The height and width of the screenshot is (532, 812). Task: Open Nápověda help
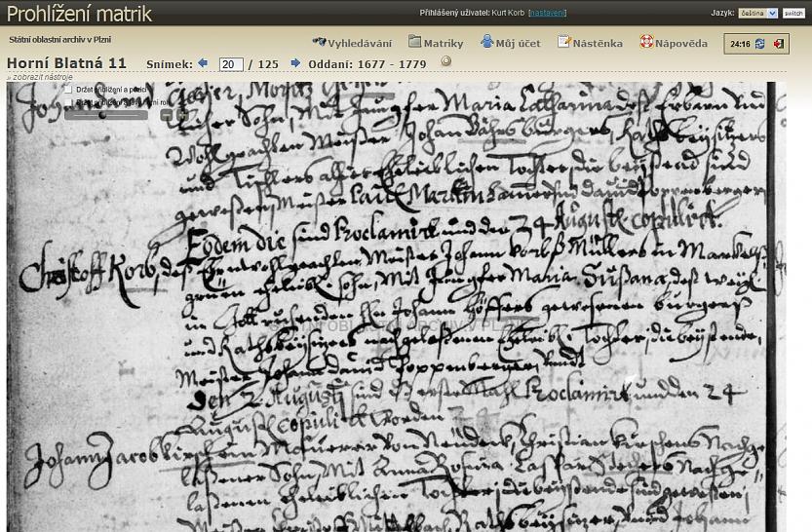click(x=674, y=43)
